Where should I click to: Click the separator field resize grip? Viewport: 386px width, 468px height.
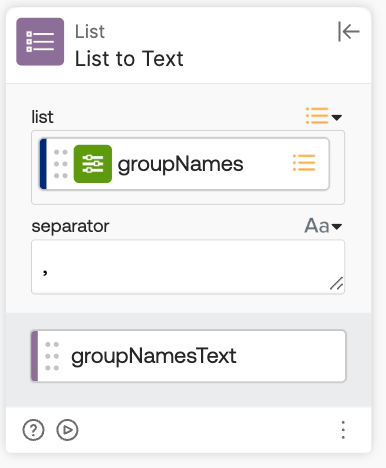coord(337,283)
